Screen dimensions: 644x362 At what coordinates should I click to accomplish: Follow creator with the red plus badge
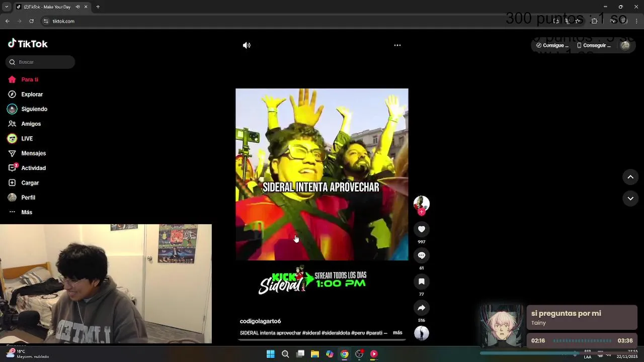422,212
